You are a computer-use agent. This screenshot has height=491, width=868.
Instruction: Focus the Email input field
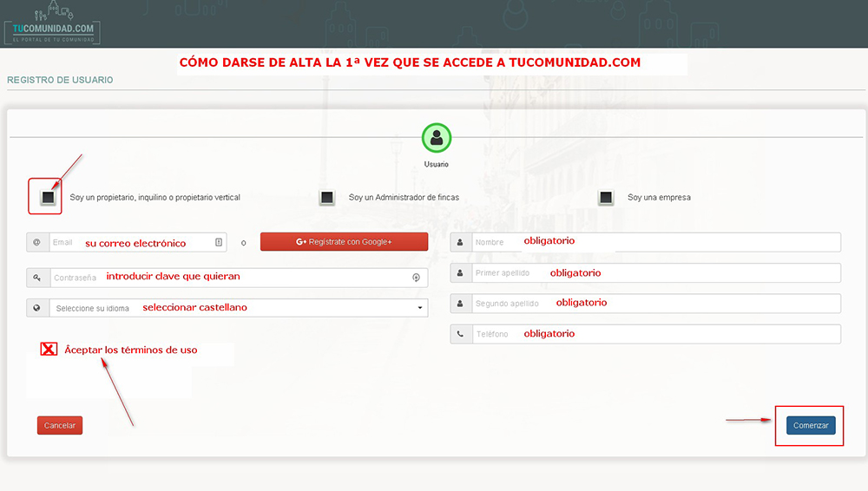(138, 242)
